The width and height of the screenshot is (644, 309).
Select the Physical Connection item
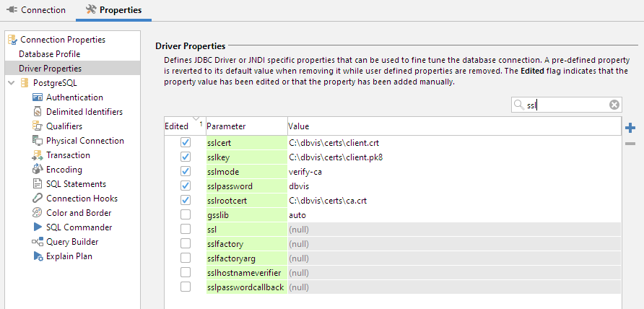(x=84, y=141)
